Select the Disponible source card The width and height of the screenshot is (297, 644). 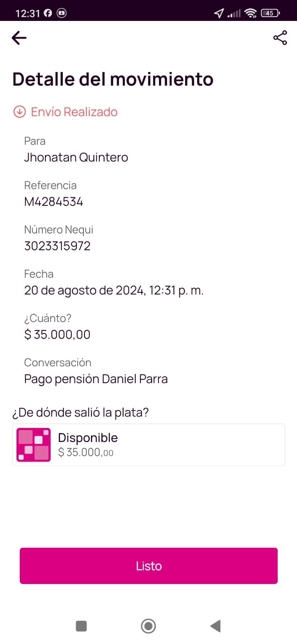[x=148, y=445]
